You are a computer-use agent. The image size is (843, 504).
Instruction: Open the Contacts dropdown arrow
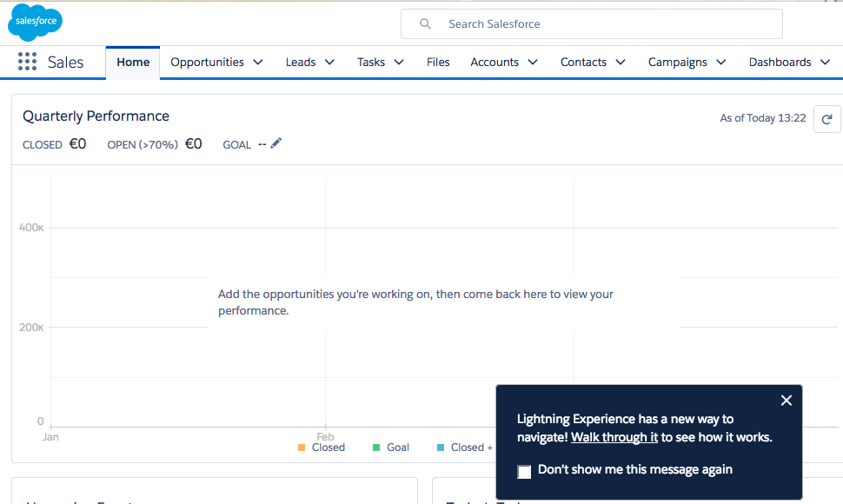[x=621, y=63]
